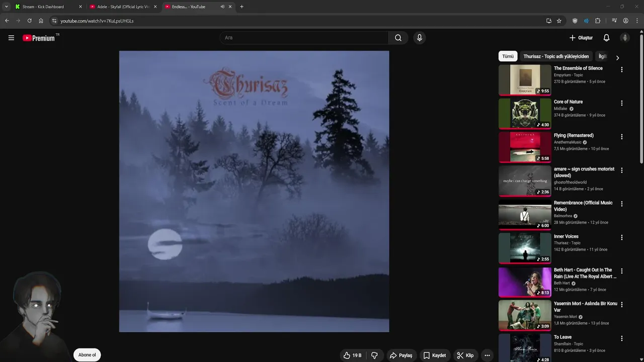Save the video with Kaydet

point(435,355)
